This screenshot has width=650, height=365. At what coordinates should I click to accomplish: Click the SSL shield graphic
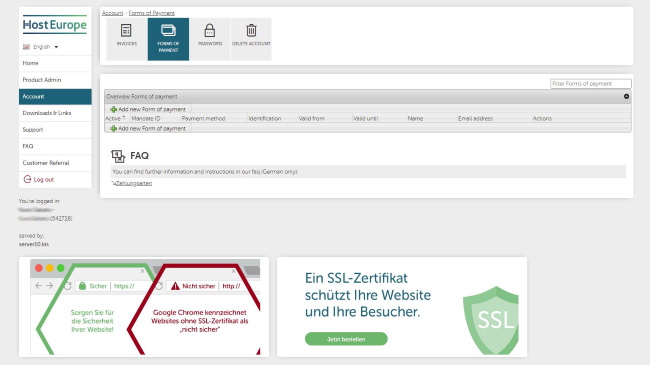(x=491, y=320)
